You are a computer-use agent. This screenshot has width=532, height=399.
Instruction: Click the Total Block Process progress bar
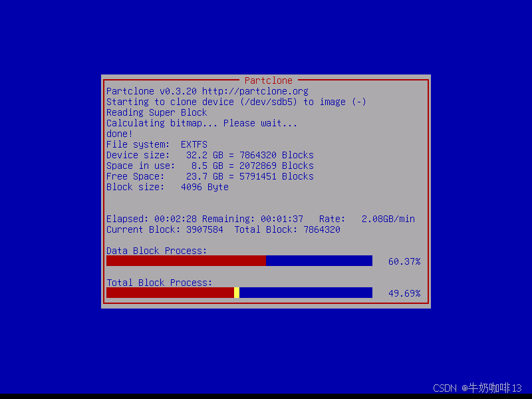[239, 293]
